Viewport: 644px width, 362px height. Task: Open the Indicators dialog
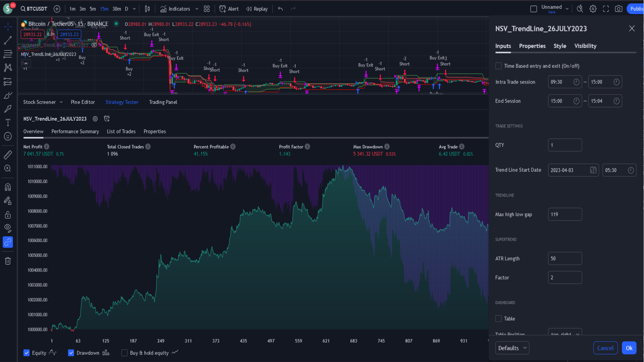tap(175, 9)
